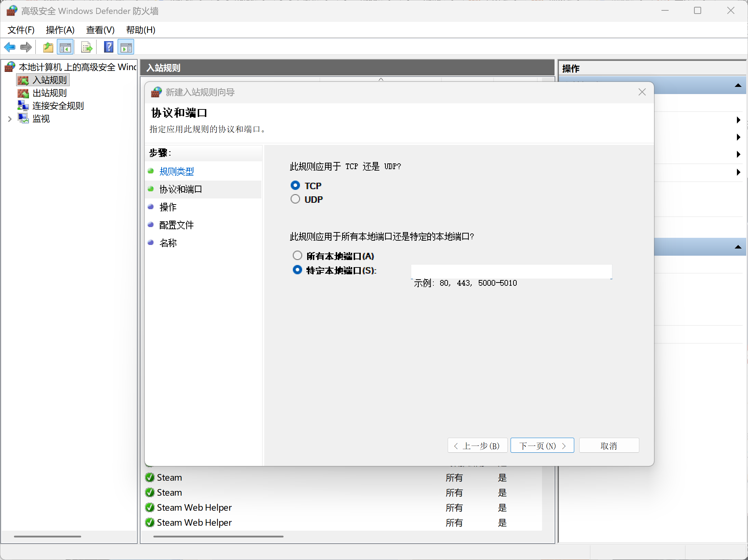Expand the first actions pane submenu arrow

[739, 120]
